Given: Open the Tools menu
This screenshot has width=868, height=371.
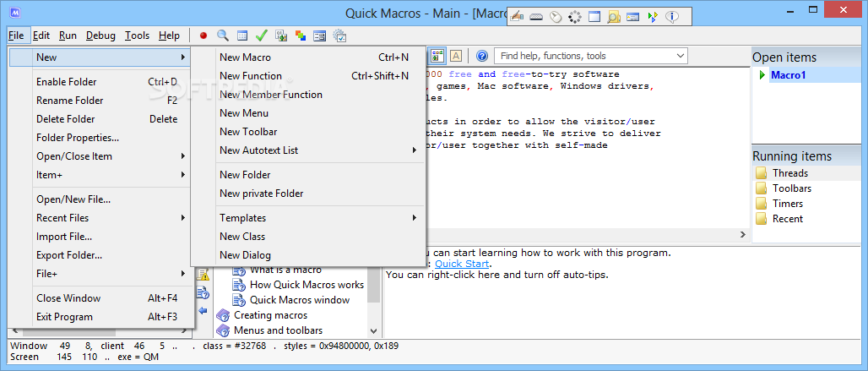Looking at the screenshot, I should pos(138,35).
